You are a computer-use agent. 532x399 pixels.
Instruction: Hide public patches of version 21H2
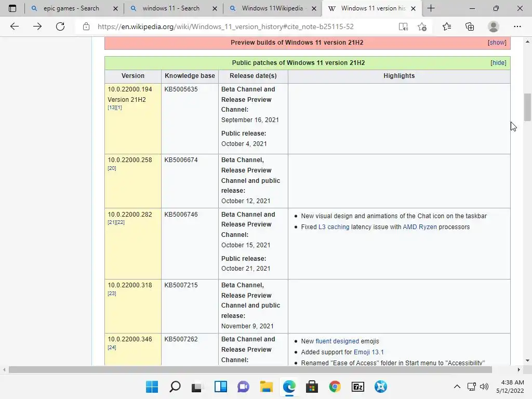click(x=498, y=63)
